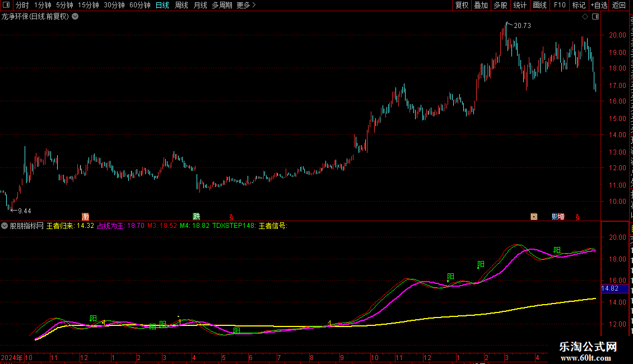Expand the 更多 periods menu
The width and height of the screenshot is (633, 364).
click(x=246, y=5)
